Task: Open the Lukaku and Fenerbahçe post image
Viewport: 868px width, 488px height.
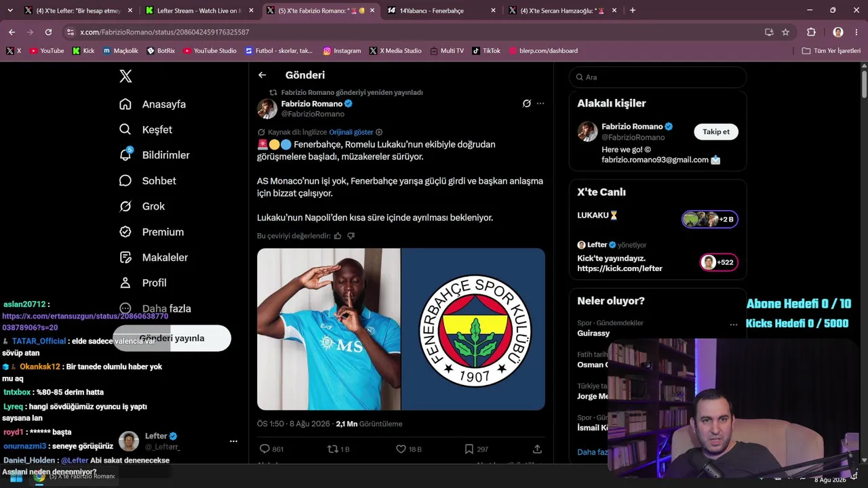Action: click(x=401, y=329)
